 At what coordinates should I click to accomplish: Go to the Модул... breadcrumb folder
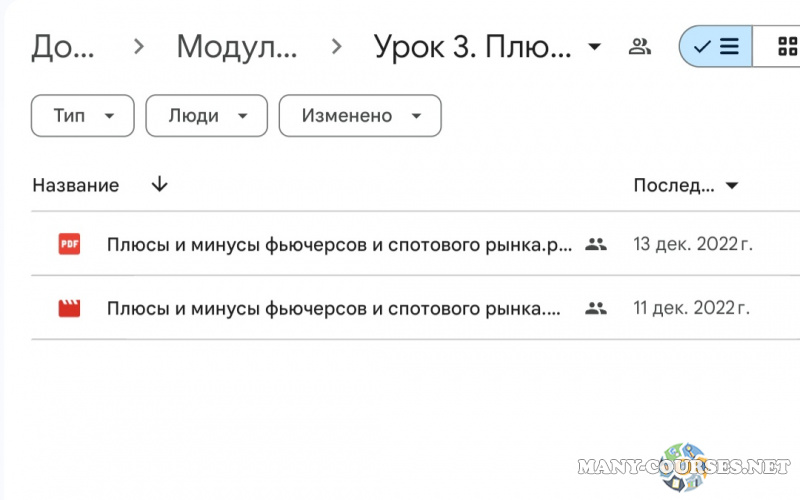[236, 46]
